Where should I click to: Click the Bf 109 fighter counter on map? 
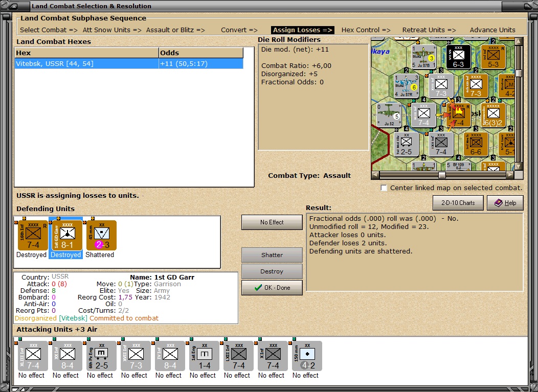pos(458,166)
